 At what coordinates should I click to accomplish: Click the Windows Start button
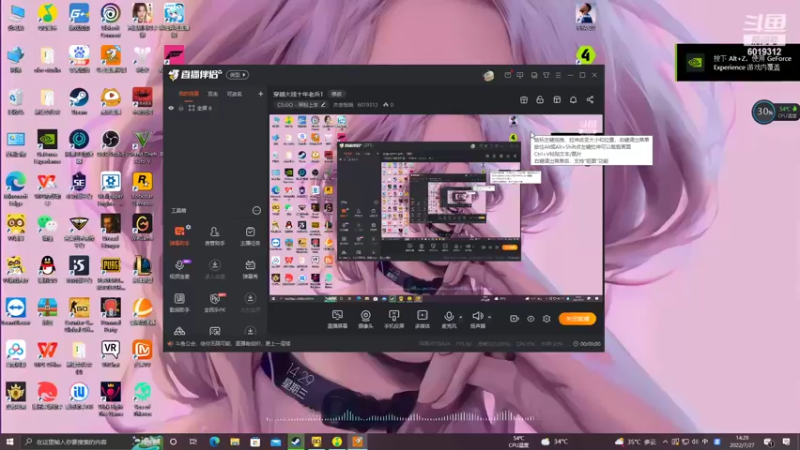[x=9, y=442]
